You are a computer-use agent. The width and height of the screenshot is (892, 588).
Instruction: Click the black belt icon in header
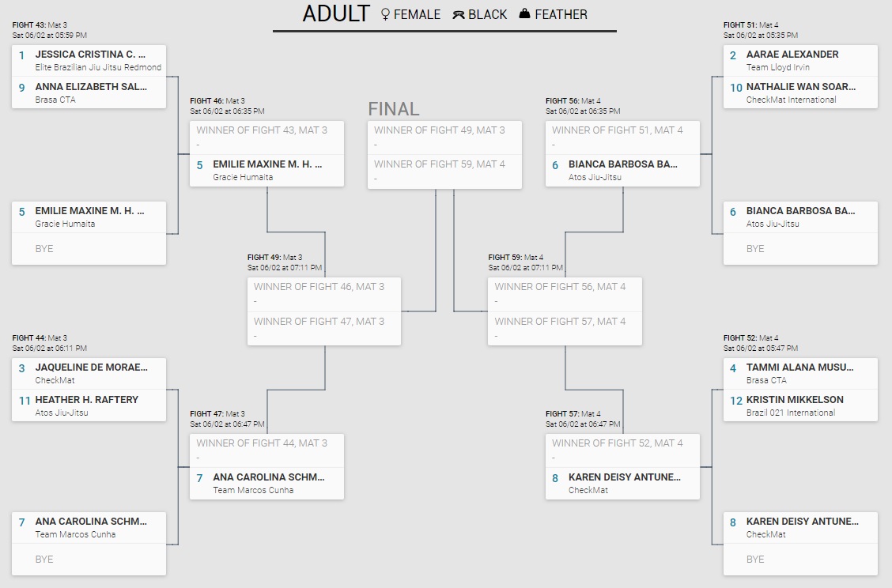click(459, 14)
